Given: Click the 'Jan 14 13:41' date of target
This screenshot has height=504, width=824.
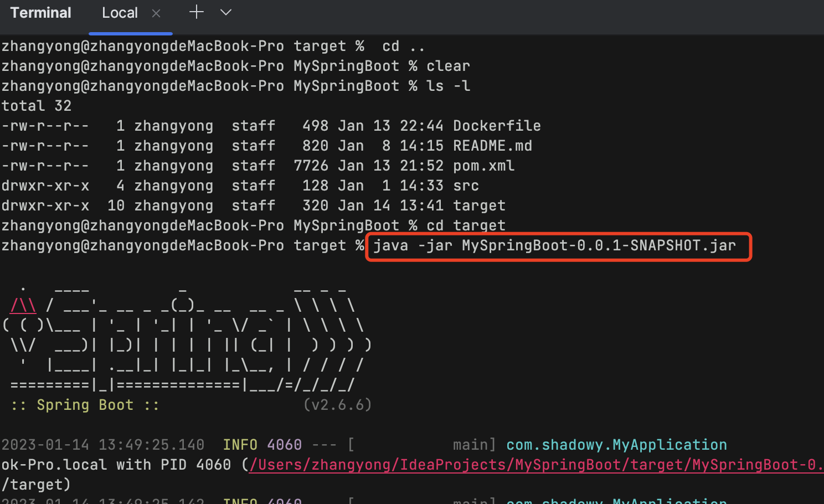Looking at the screenshot, I should point(390,205).
